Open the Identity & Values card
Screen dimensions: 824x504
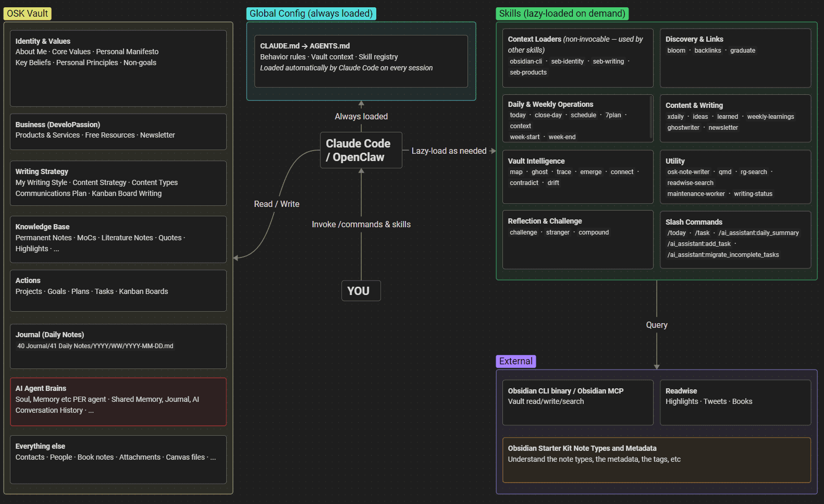pos(118,68)
